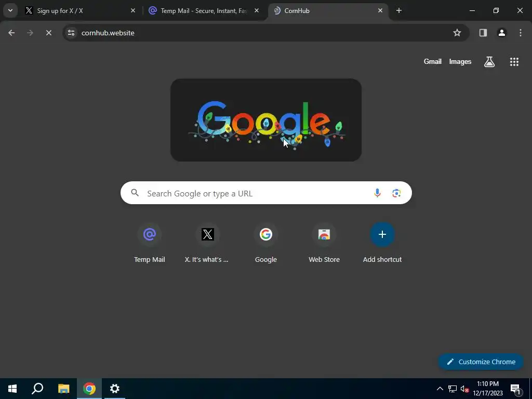Start voice search with microphone icon
Viewport: 532px width, 399px height.
pyautogui.click(x=377, y=193)
